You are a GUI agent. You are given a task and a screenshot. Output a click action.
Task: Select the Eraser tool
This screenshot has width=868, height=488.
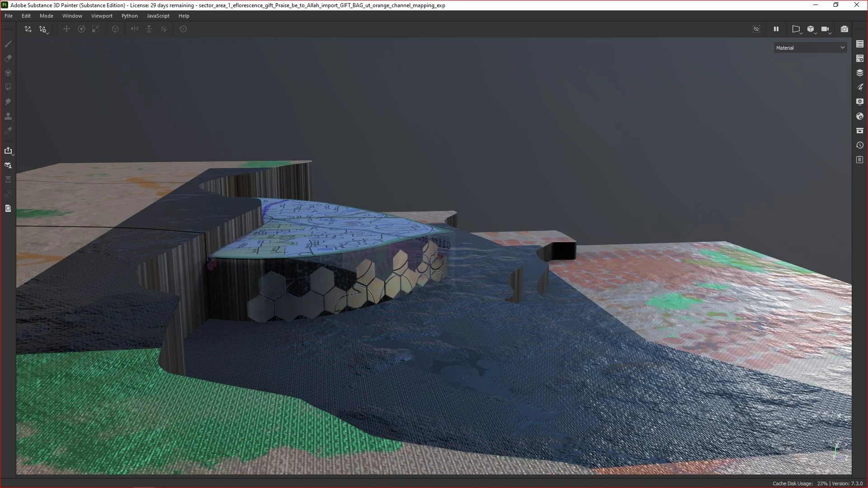coord(8,58)
